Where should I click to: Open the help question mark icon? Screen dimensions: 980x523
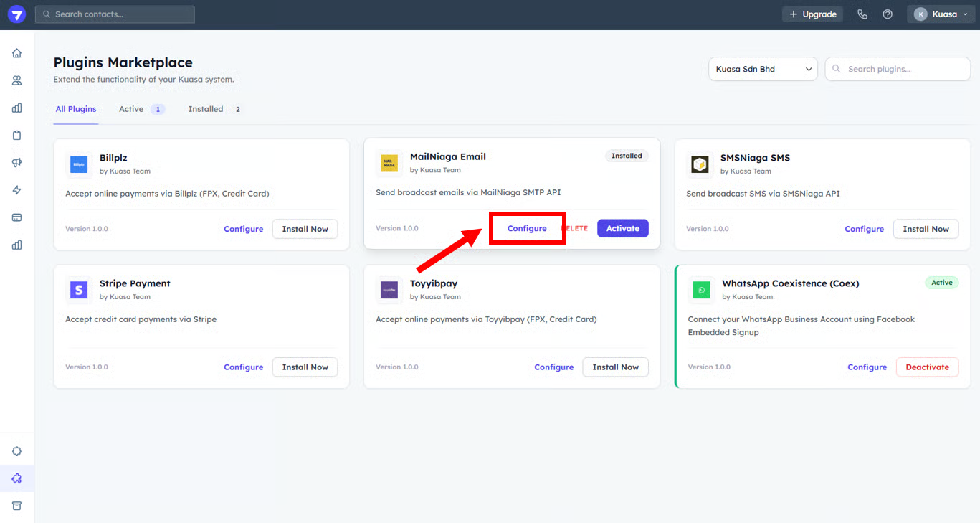coord(888,14)
